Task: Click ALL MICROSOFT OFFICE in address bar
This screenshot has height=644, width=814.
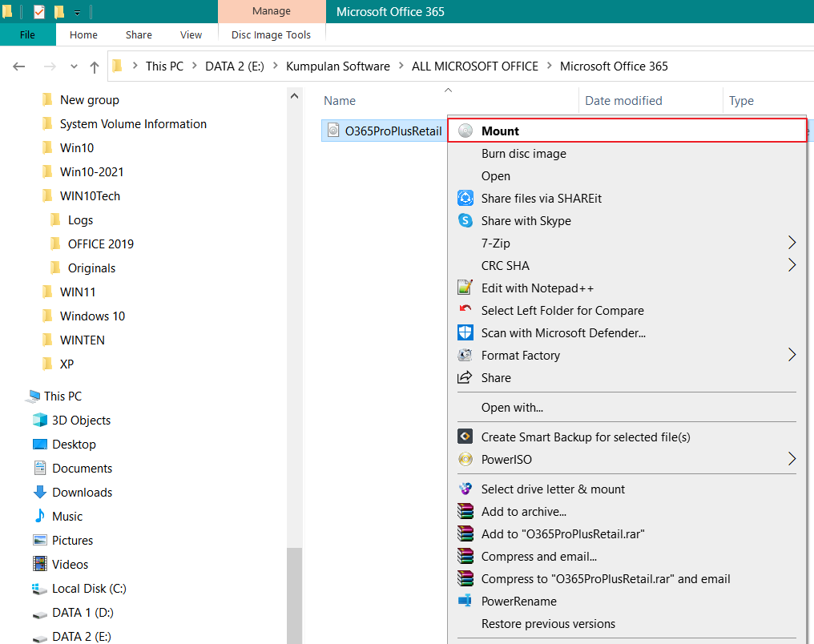Action: pos(474,66)
